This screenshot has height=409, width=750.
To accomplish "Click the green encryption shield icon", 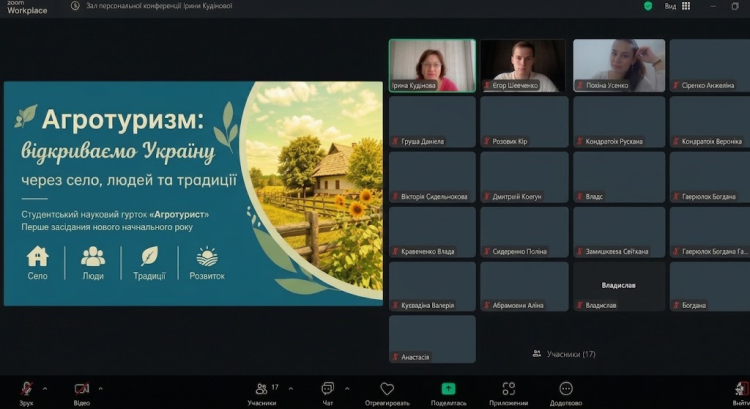I will 648,6.
